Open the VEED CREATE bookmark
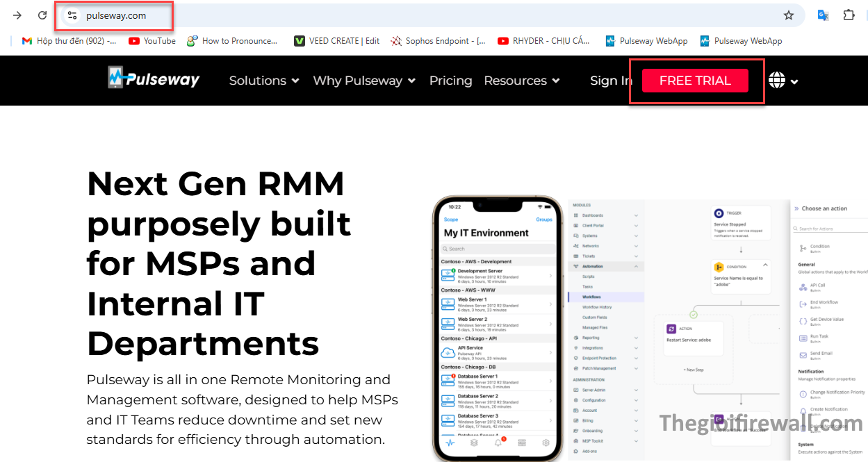This screenshot has width=868, height=462. (337, 41)
